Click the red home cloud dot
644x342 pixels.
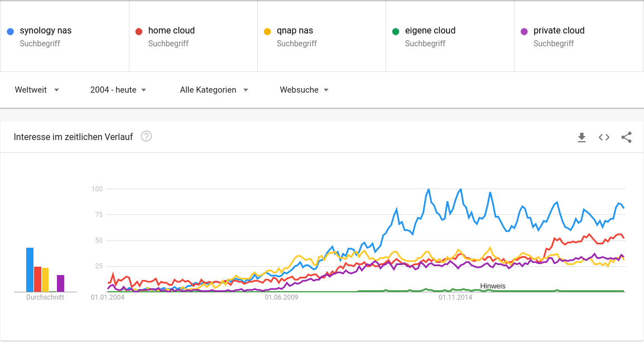tap(139, 31)
